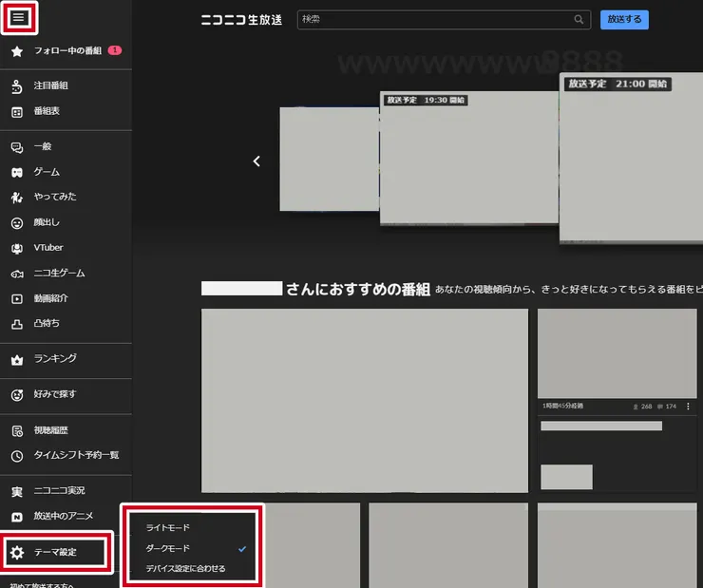Screen dimensions: 703x588
Task: Open 好みで探す label
Action: click(x=55, y=394)
